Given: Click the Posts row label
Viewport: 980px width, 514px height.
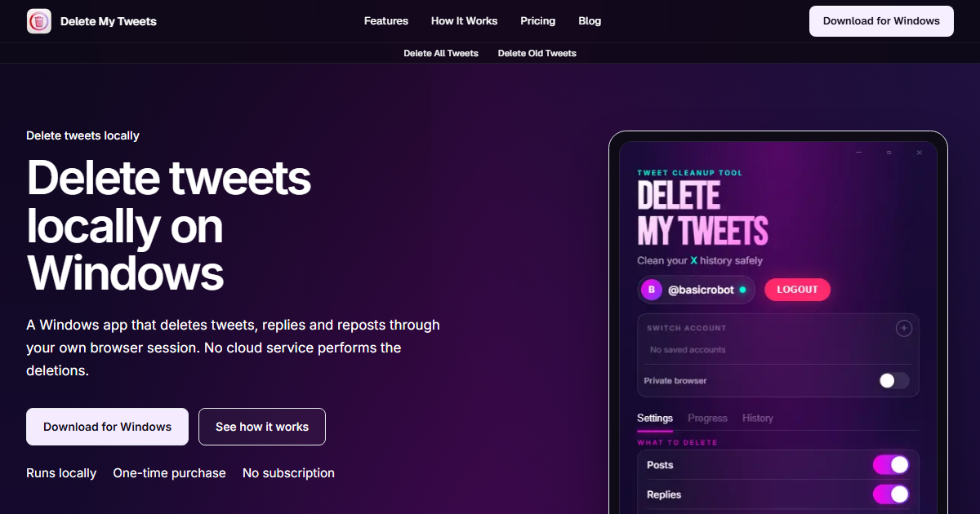Looking at the screenshot, I should [660, 465].
